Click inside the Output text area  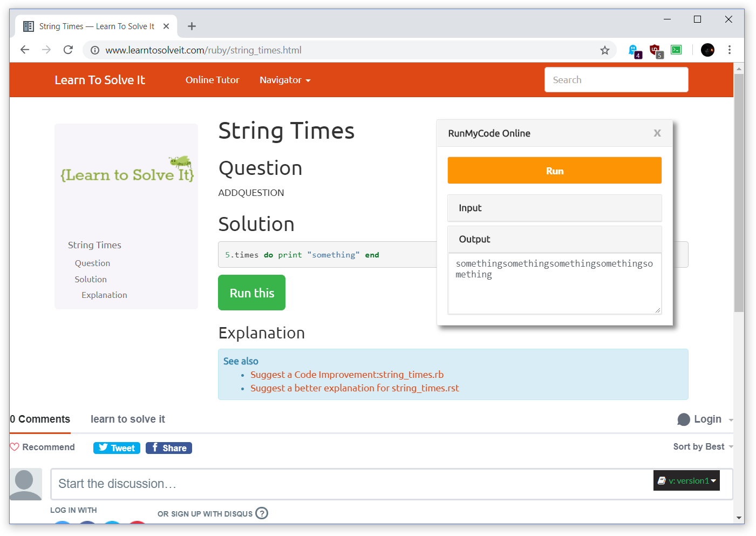pos(555,283)
